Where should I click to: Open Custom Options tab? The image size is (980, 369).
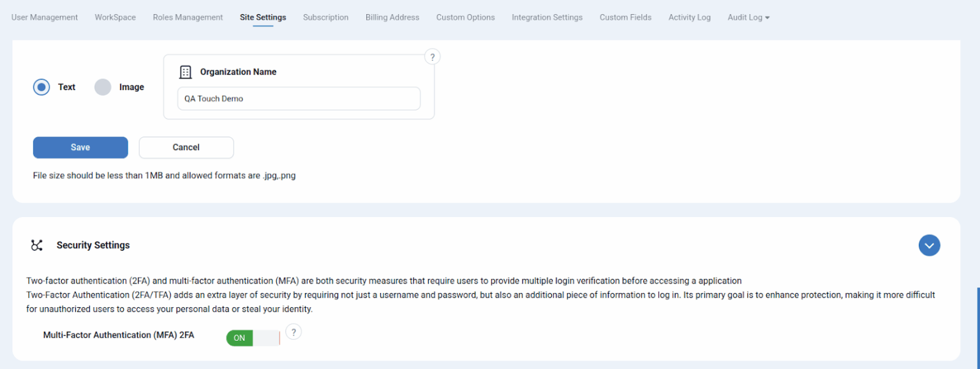tap(465, 17)
